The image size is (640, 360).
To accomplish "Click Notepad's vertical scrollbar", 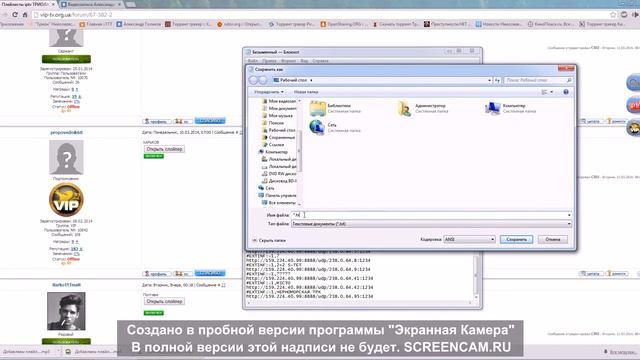I will [x=475, y=276].
